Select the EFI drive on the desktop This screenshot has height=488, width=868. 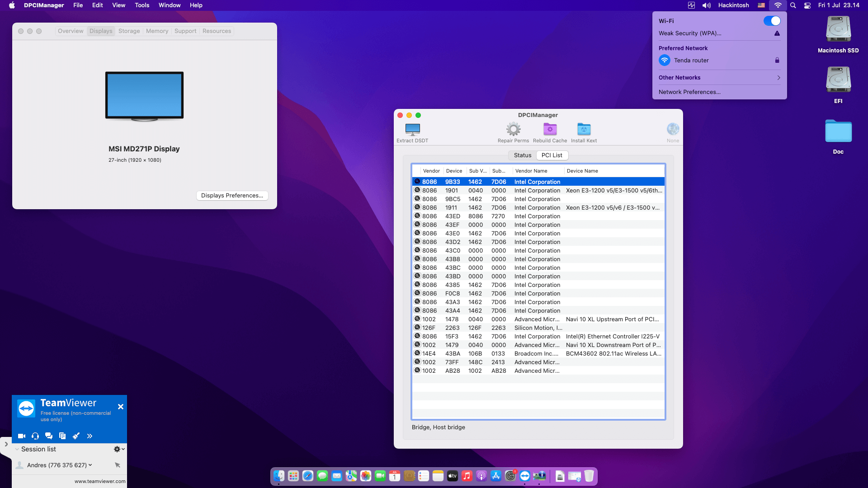point(838,85)
